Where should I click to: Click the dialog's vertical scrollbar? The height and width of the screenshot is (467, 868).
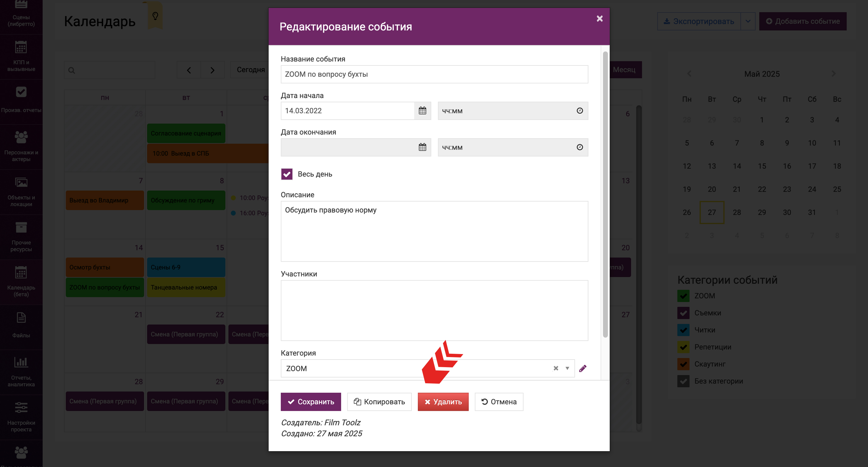(x=605, y=194)
